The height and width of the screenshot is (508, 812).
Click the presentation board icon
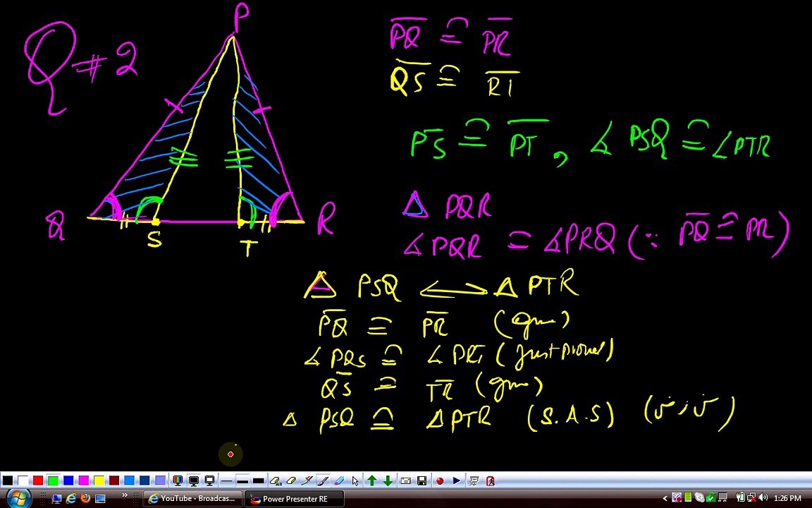474,481
